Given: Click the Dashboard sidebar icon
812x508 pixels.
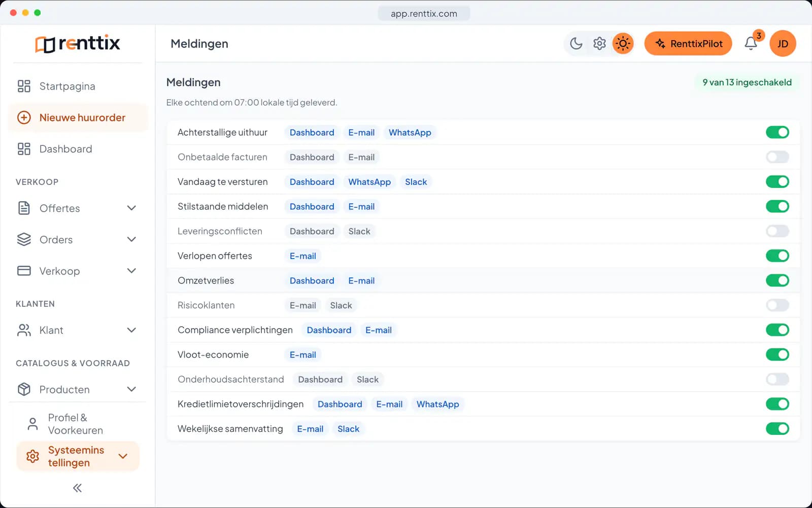Looking at the screenshot, I should (x=24, y=149).
